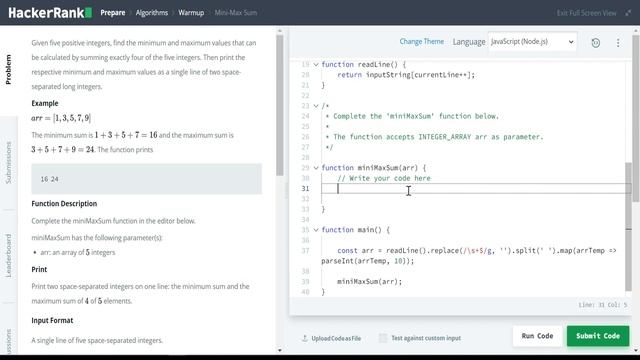Switch to the Submissions side tab
Viewport: 640px width, 360px height.
[x=9, y=162]
